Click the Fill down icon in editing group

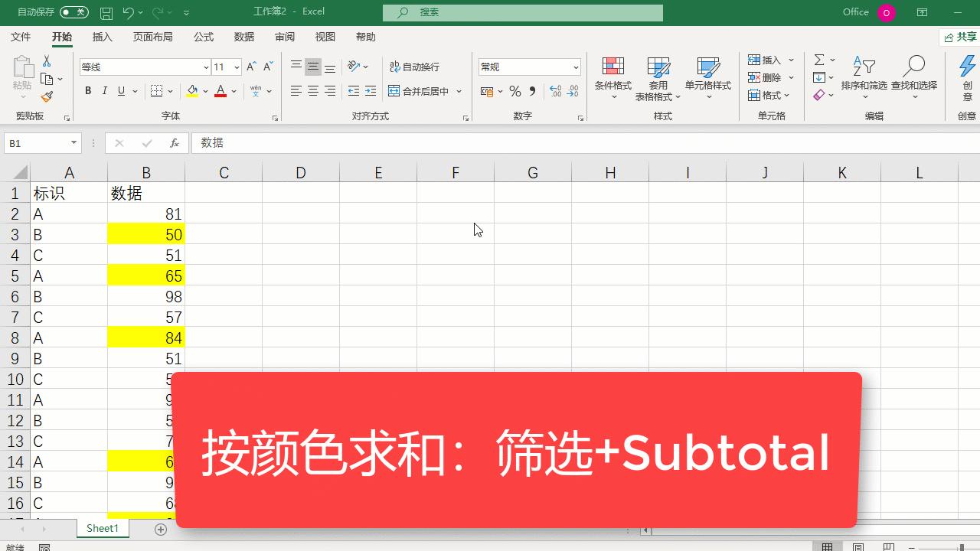(819, 77)
